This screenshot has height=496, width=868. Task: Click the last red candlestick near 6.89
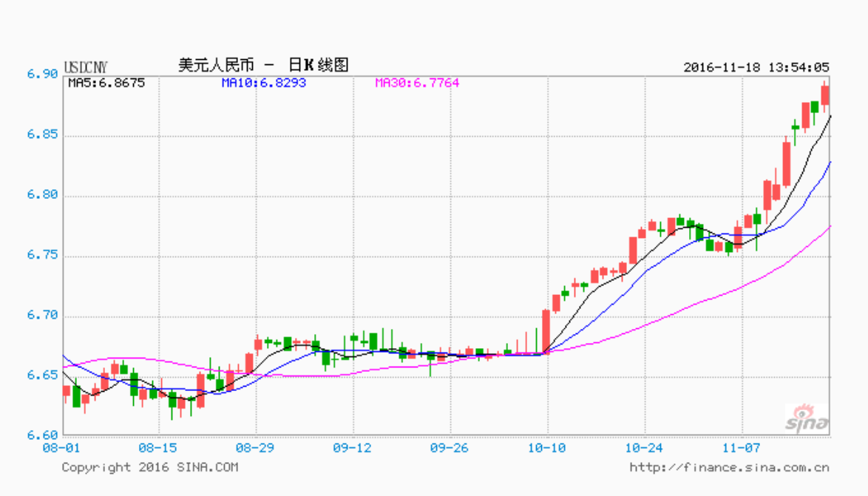825,95
